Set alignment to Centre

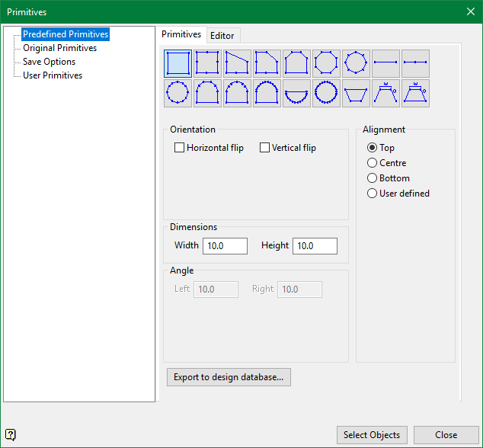pyautogui.click(x=373, y=163)
